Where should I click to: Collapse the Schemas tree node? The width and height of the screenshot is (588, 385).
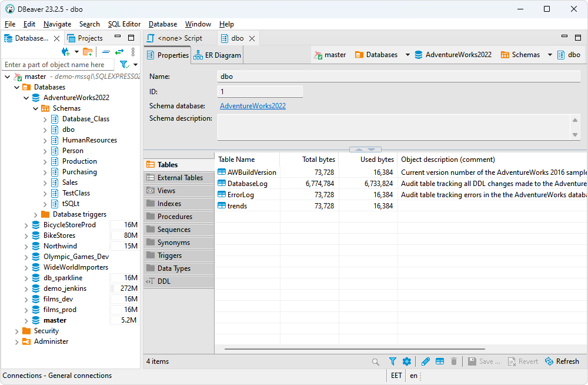(x=36, y=108)
